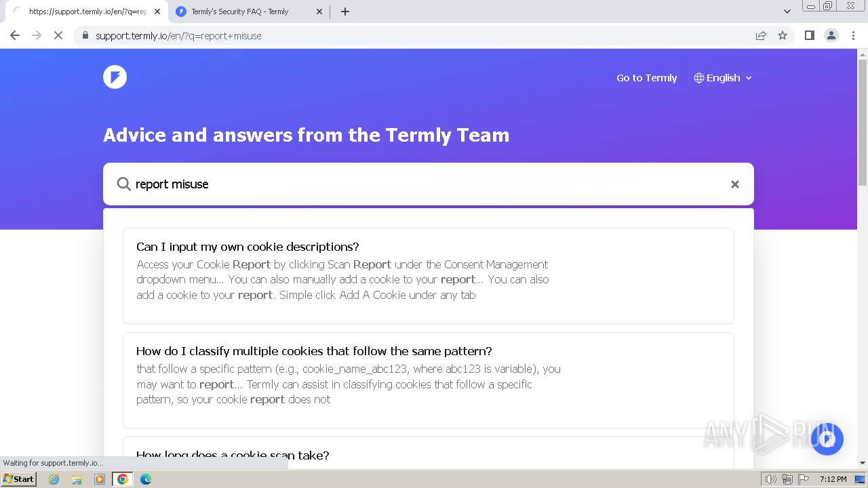This screenshot has height=488, width=868.
Task: Click the Action Center flag icon
Action: tap(804, 479)
